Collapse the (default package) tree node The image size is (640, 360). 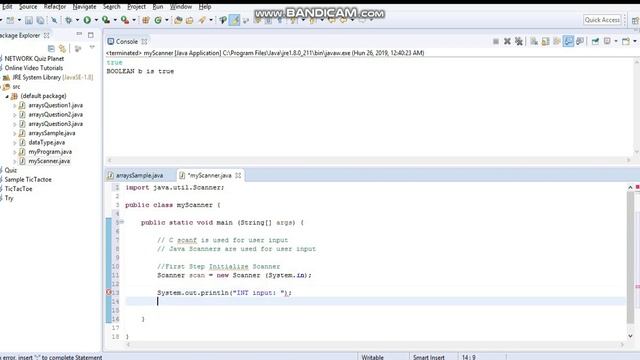pyautogui.click(x=7, y=96)
